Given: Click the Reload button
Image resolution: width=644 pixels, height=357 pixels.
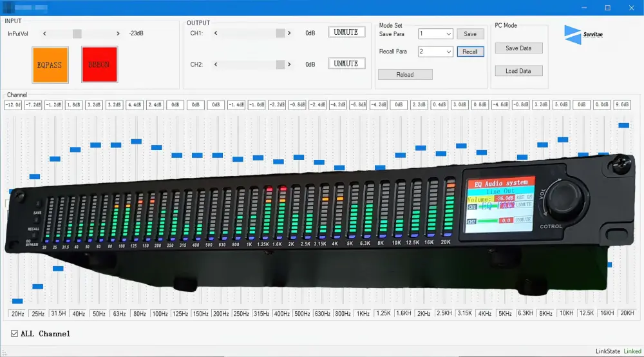Looking at the screenshot, I should click(x=404, y=75).
